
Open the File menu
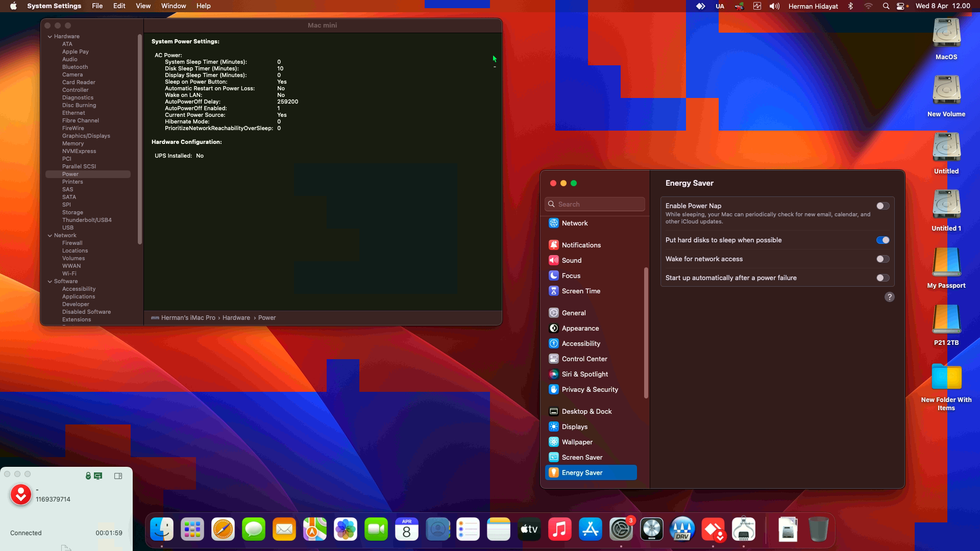pyautogui.click(x=97, y=6)
